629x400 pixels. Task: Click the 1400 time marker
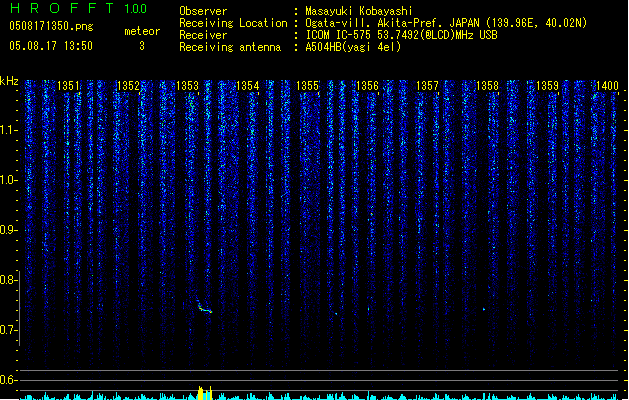[607, 86]
